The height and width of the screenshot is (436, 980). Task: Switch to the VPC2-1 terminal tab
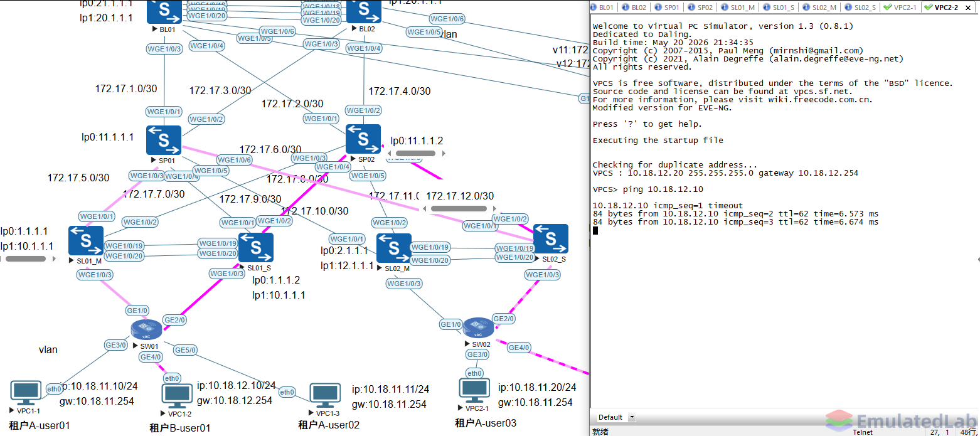pyautogui.click(x=900, y=8)
